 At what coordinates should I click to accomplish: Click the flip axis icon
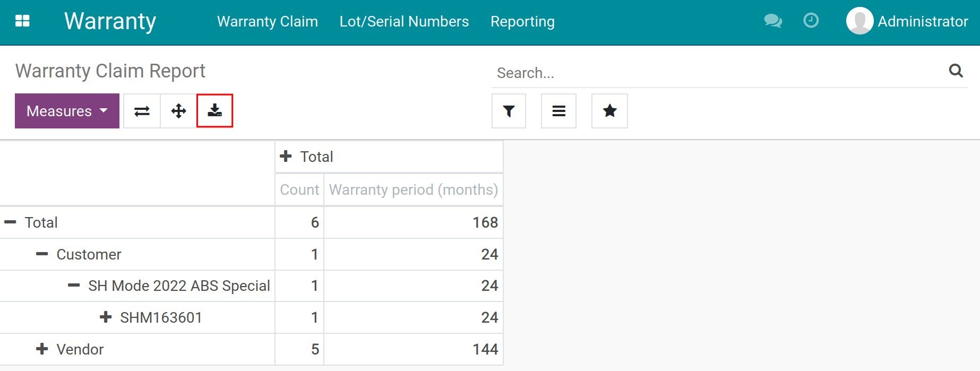(142, 111)
